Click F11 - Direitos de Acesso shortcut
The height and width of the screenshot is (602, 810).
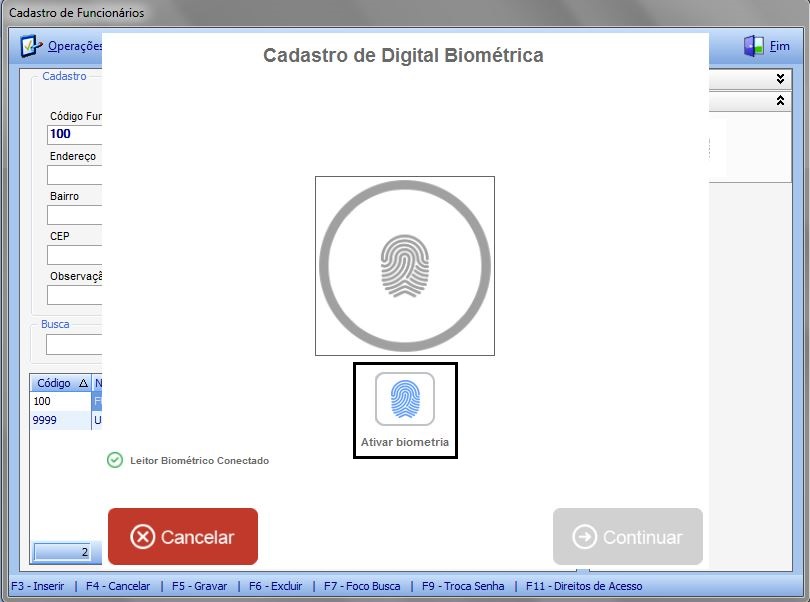tap(584, 586)
